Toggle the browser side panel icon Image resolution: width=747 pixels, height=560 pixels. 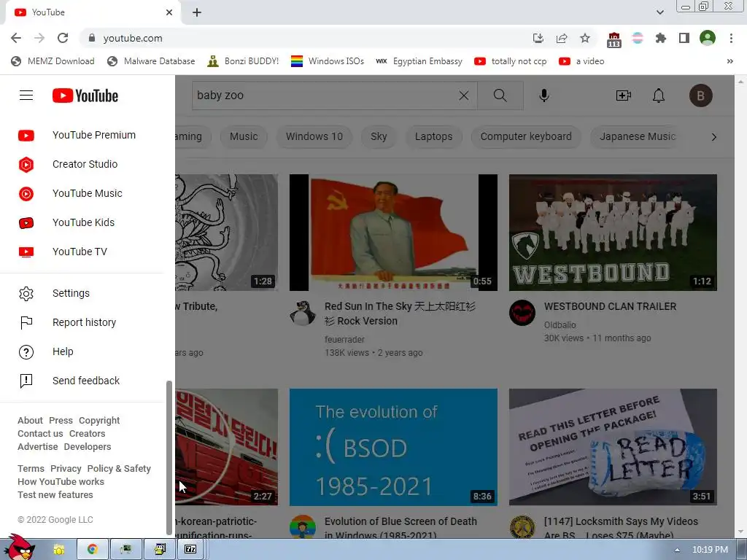click(684, 38)
